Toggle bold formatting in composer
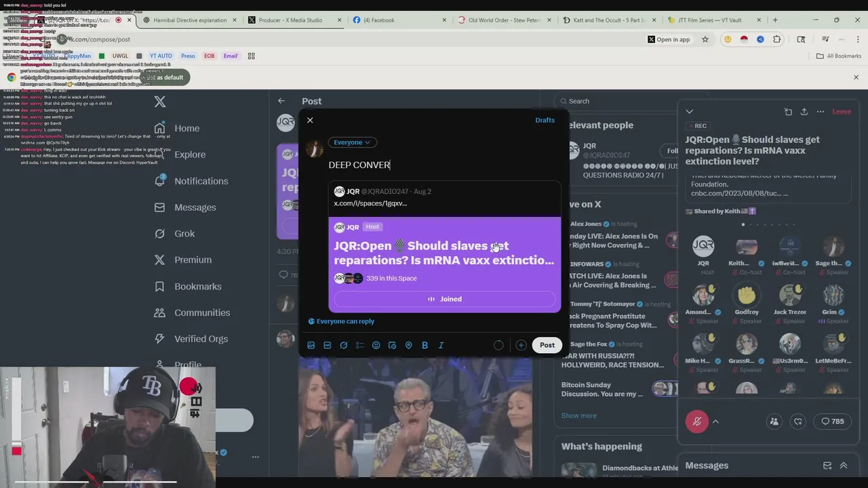Viewport: 868px width, 488px height. point(425,345)
